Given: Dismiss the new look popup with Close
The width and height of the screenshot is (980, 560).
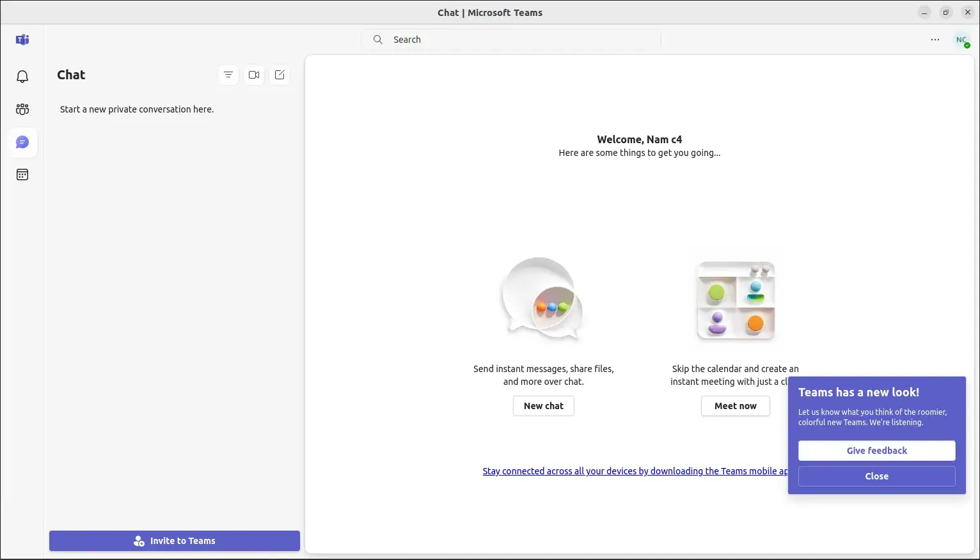Looking at the screenshot, I should tap(876, 476).
